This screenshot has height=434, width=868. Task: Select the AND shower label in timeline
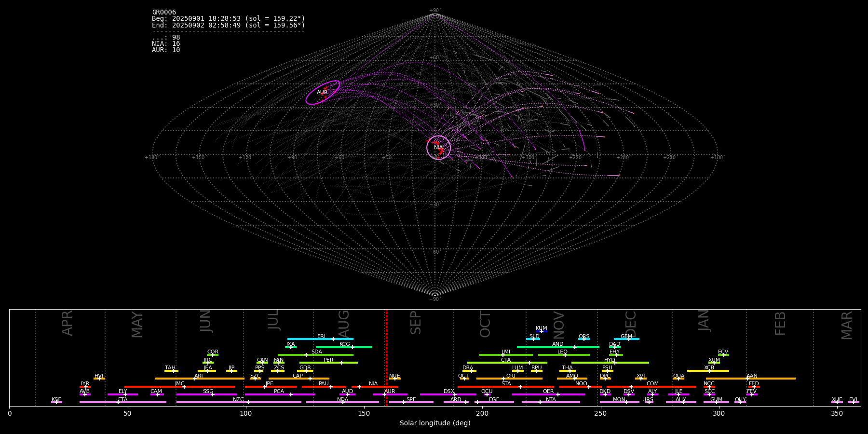coord(558,344)
